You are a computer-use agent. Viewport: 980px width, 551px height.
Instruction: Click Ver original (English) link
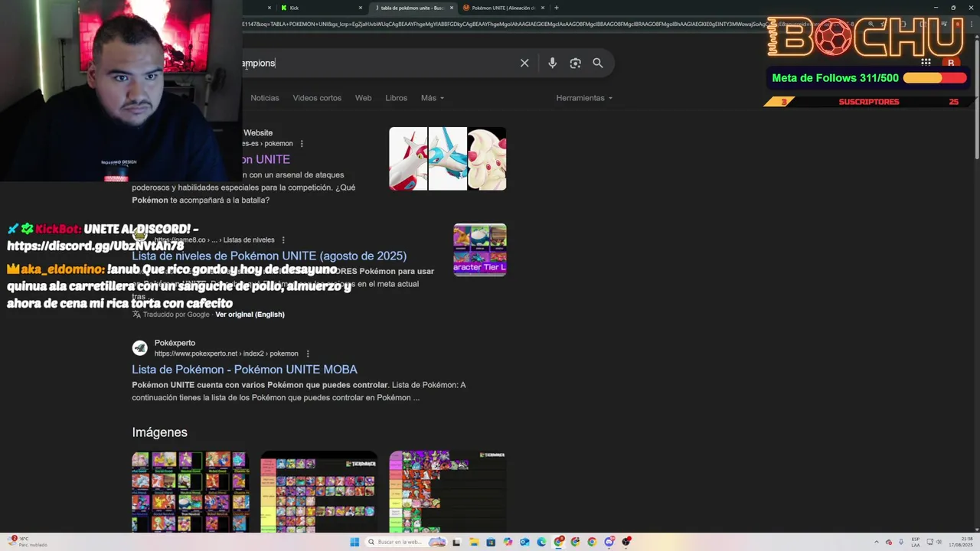(250, 315)
